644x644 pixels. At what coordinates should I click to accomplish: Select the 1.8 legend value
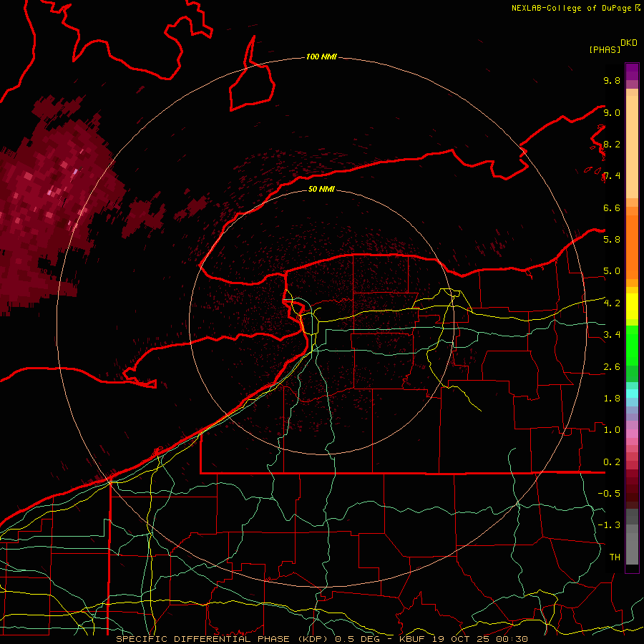pyautogui.click(x=612, y=399)
